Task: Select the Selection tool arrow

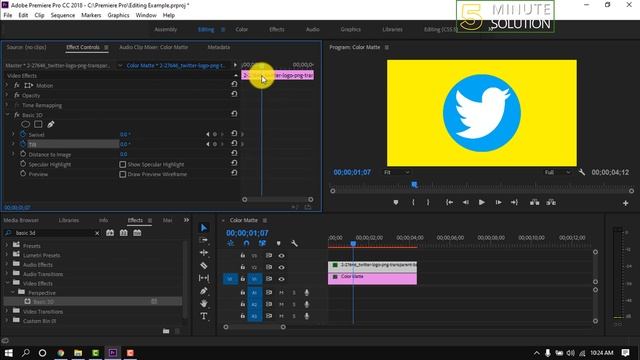Action: (x=204, y=228)
